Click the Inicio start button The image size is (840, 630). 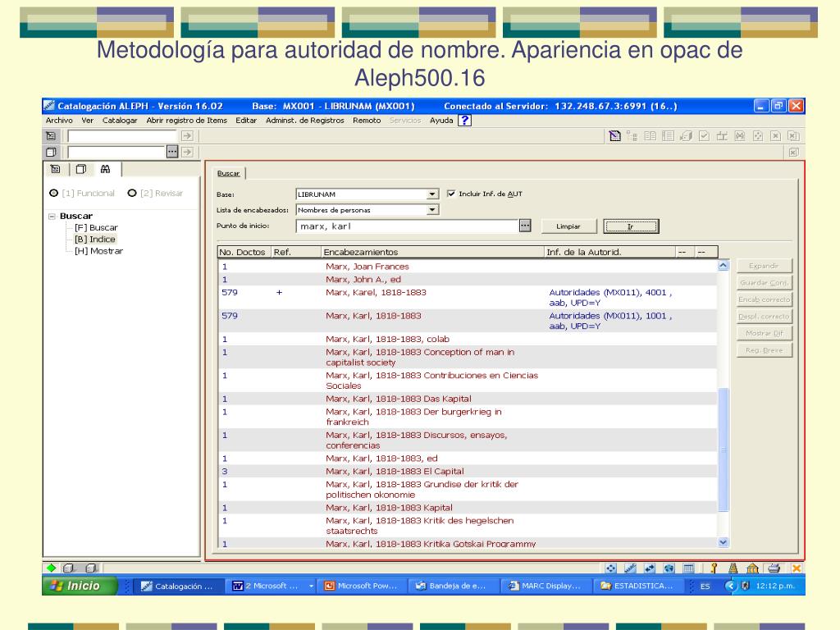[80, 586]
